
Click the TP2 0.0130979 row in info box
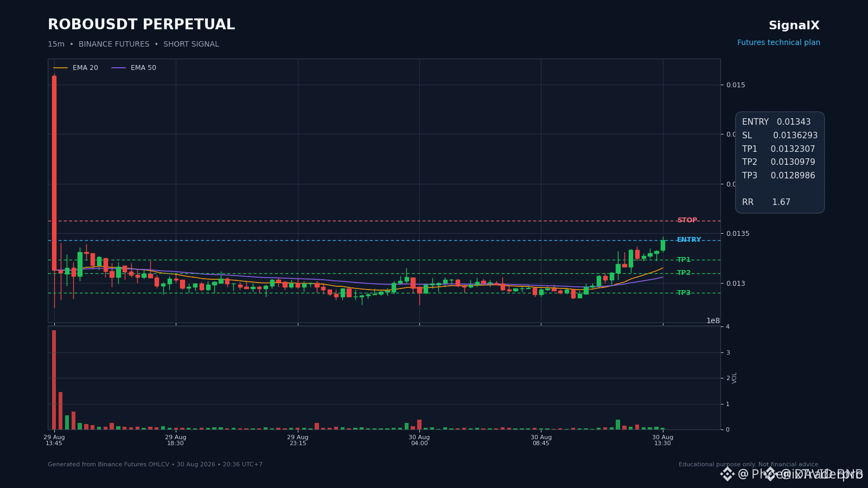point(778,162)
